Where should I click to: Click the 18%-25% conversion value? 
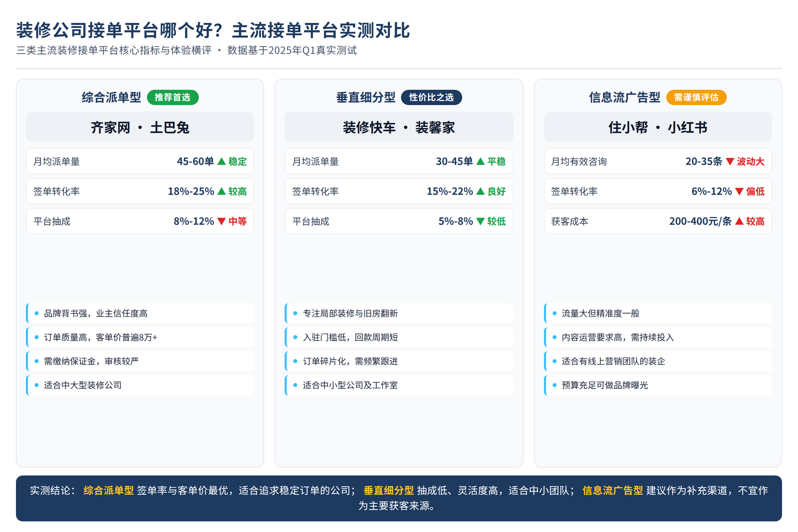coord(191,191)
